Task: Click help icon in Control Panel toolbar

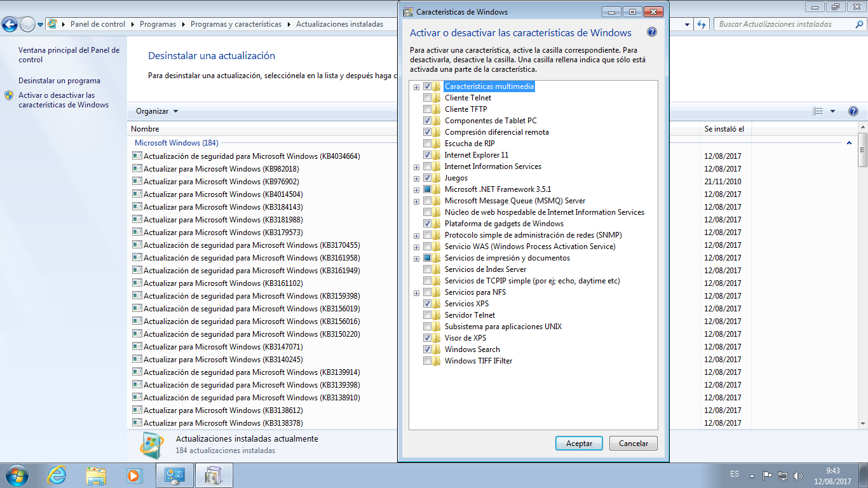Action: coord(853,111)
